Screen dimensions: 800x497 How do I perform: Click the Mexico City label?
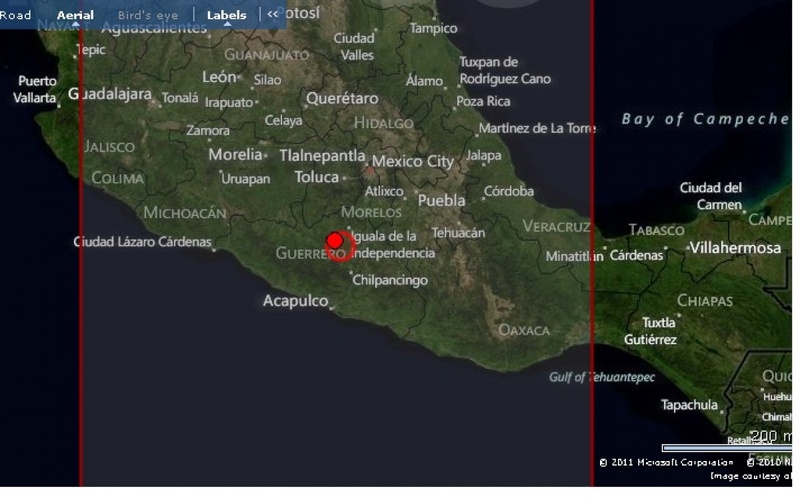pos(413,161)
